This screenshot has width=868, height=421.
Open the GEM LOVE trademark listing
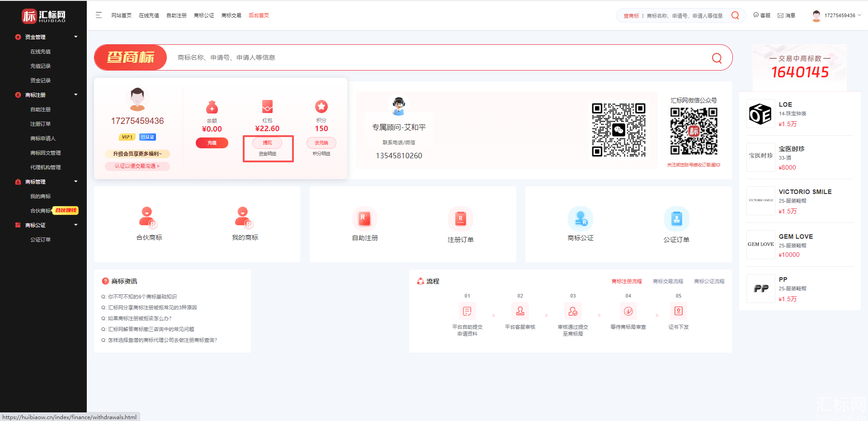pyautogui.click(x=799, y=245)
